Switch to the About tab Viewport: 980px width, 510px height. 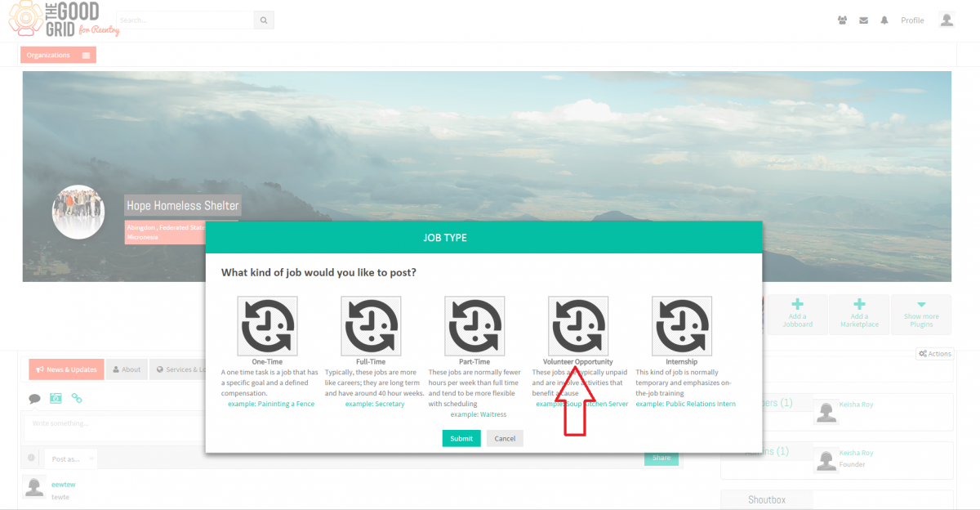[x=127, y=369]
